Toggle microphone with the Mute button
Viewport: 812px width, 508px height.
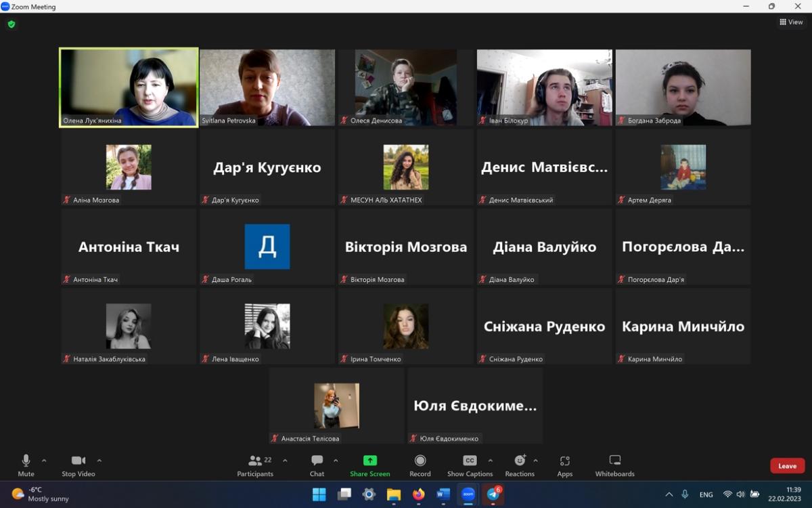(x=26, y=465)
